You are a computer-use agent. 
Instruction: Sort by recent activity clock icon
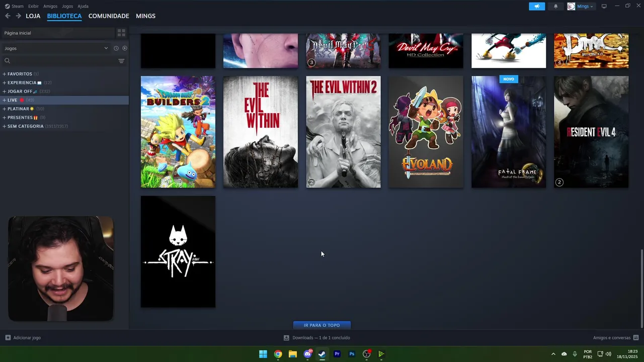click(116, 48)
